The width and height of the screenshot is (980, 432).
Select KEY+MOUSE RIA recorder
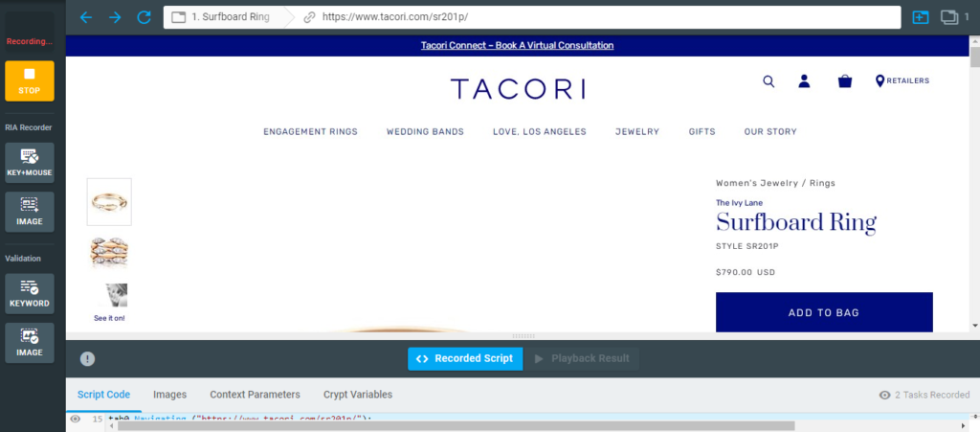(30, 163)
